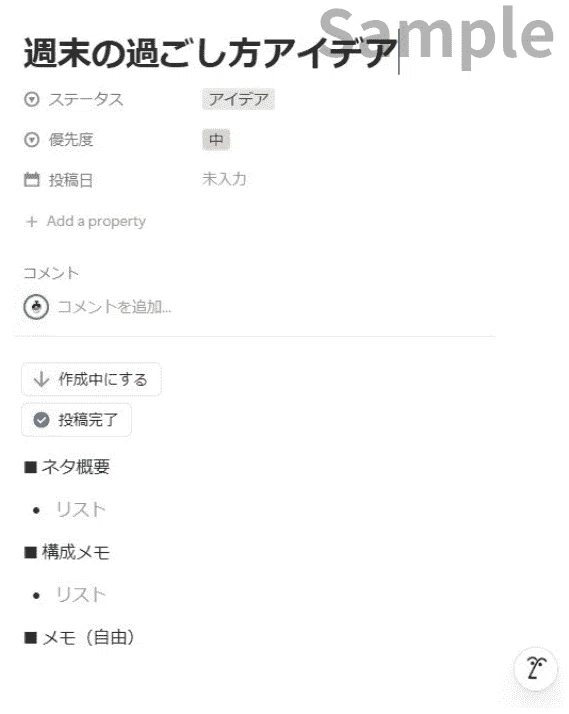
Task: Click the checkmark icon on 投稿完了
Action: pyautogui.click(x=41, y=419)
